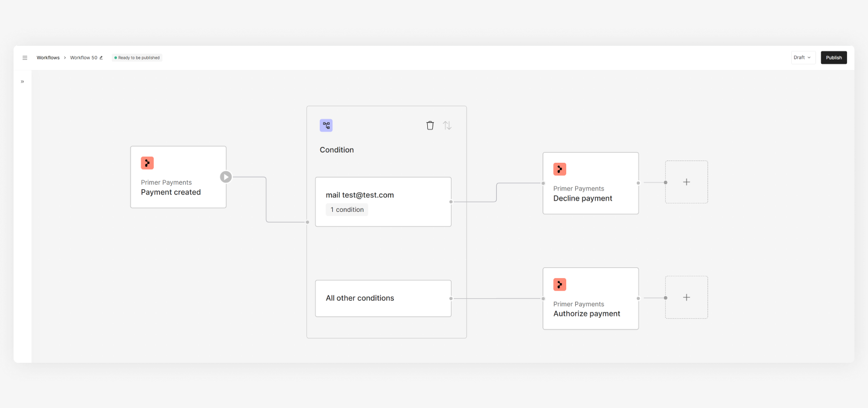Publish the workflow
The width and height of the screenshot is (868, 408).
coord(834,58)
